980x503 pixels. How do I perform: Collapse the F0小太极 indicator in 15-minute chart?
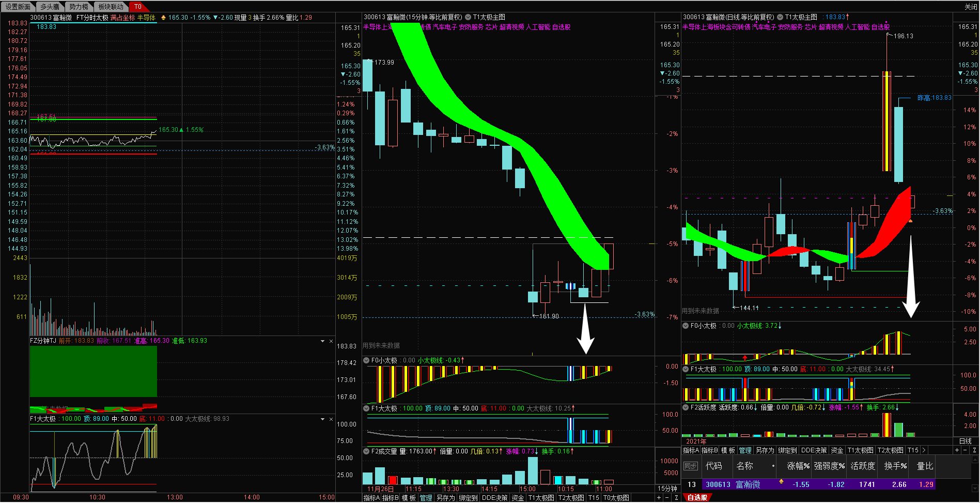click(x=366, y=360)
